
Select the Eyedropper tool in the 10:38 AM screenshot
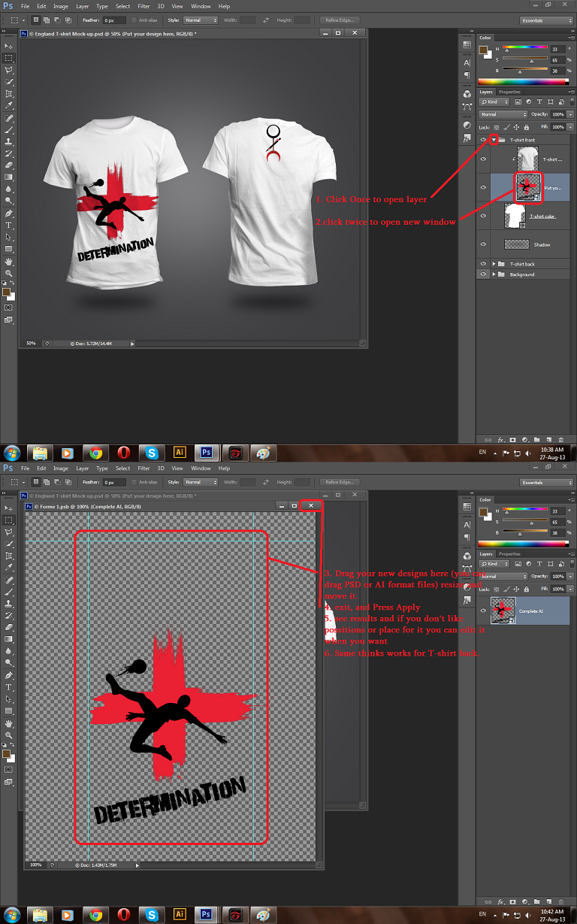point(9,105)
